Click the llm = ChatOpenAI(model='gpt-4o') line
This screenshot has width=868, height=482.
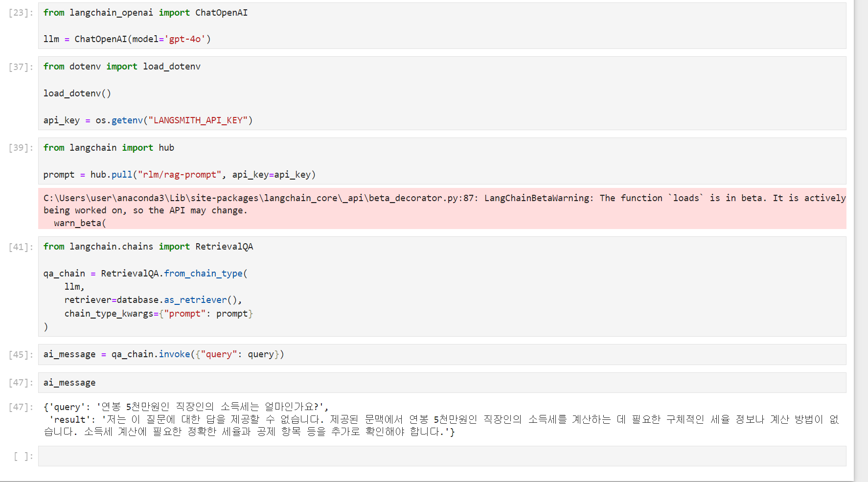point(127,39)
